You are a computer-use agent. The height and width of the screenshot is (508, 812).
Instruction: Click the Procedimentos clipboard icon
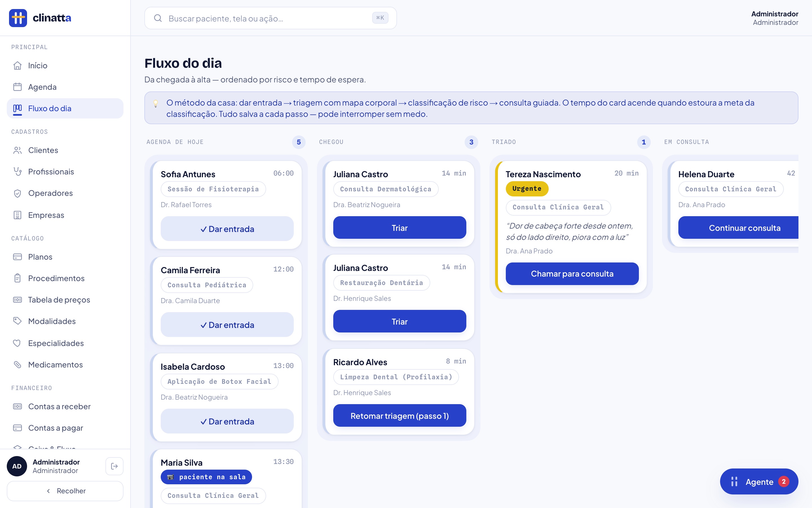click(17, 278)
